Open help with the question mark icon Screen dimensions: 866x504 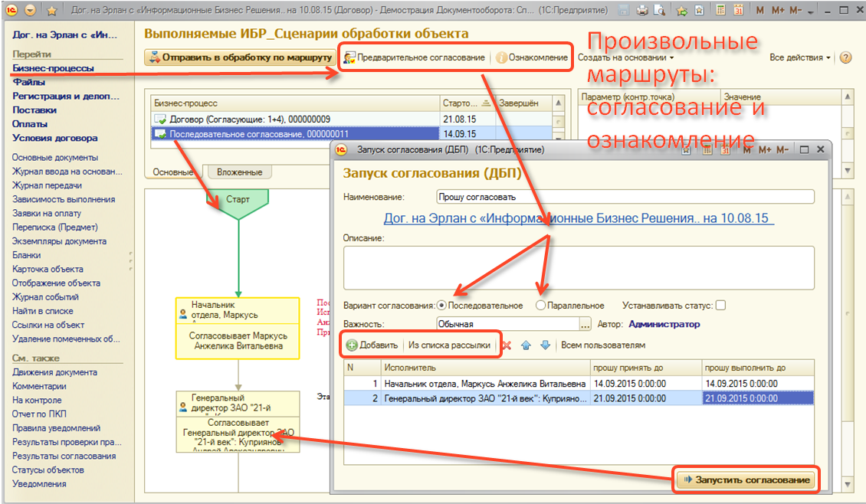tap(845, 57)
